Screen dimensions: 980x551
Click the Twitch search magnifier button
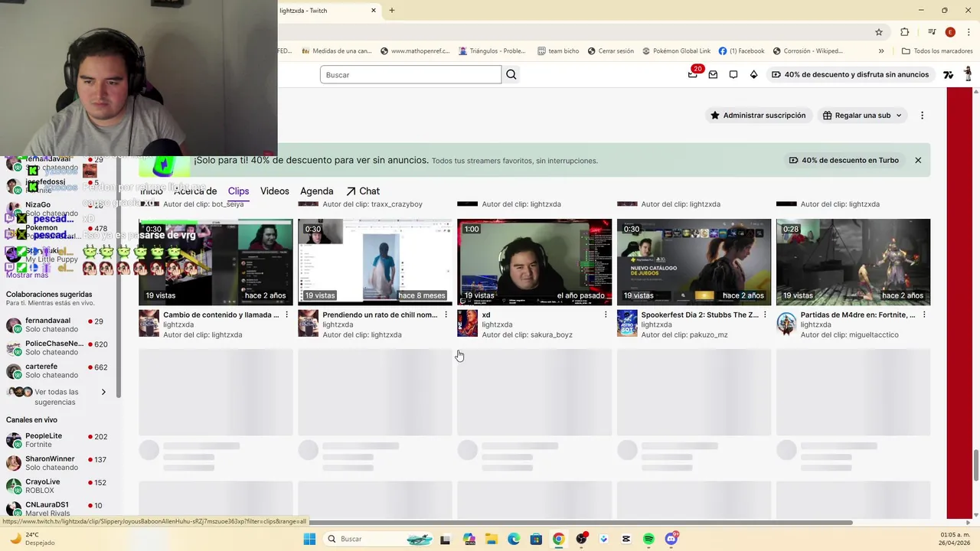click(x=511, y=74)
